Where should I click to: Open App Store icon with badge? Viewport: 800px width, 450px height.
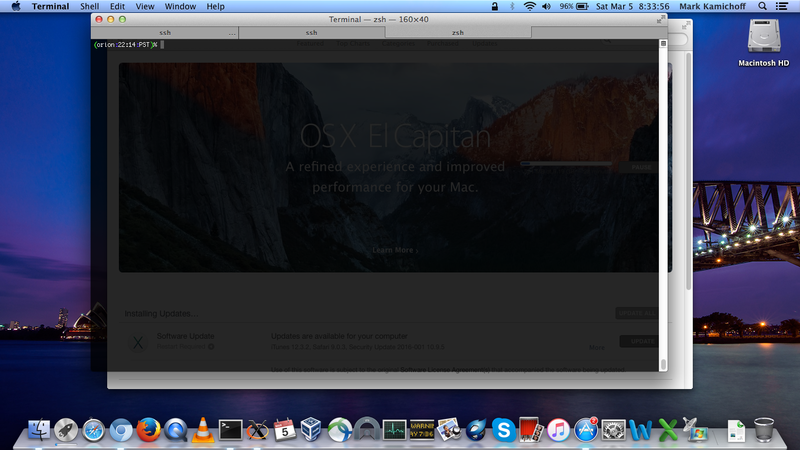pyautogui.click(x=586, y=430)
